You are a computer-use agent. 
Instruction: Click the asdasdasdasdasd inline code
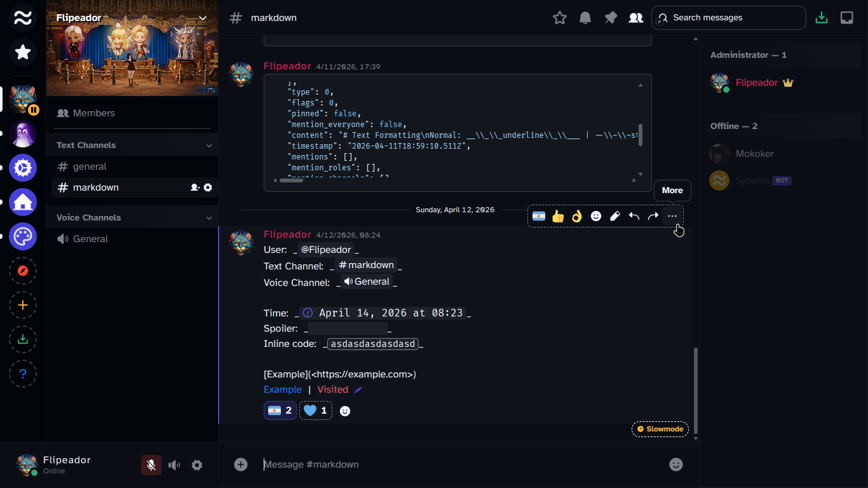coord(373,344)
